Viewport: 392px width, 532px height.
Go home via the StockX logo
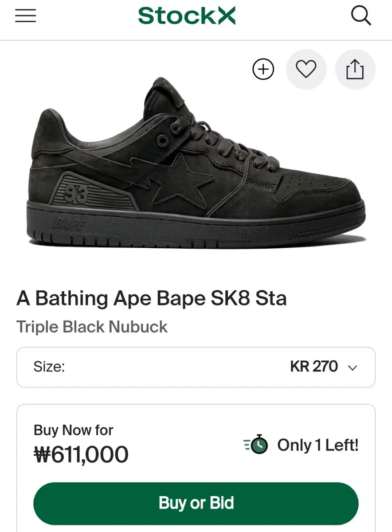coord(187,16)
